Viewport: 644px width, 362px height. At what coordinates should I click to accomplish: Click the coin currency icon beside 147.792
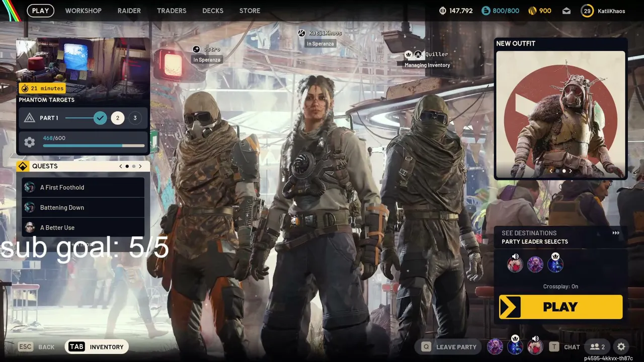pyautogui.click(x=443, y=11)
